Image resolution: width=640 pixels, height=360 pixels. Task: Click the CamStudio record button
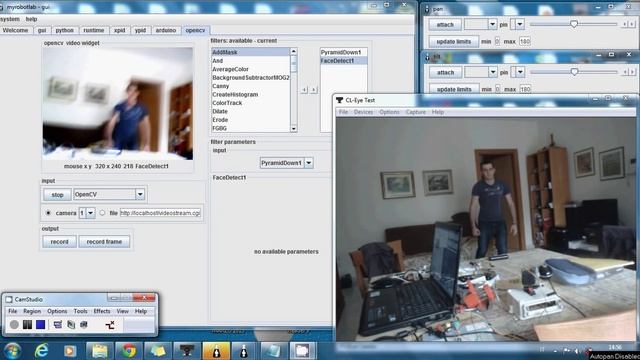14,324
